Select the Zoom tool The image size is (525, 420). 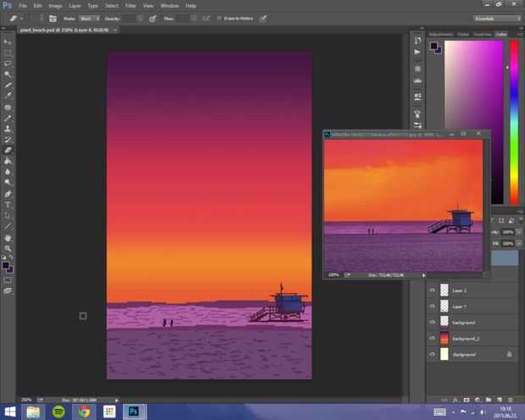8,249
